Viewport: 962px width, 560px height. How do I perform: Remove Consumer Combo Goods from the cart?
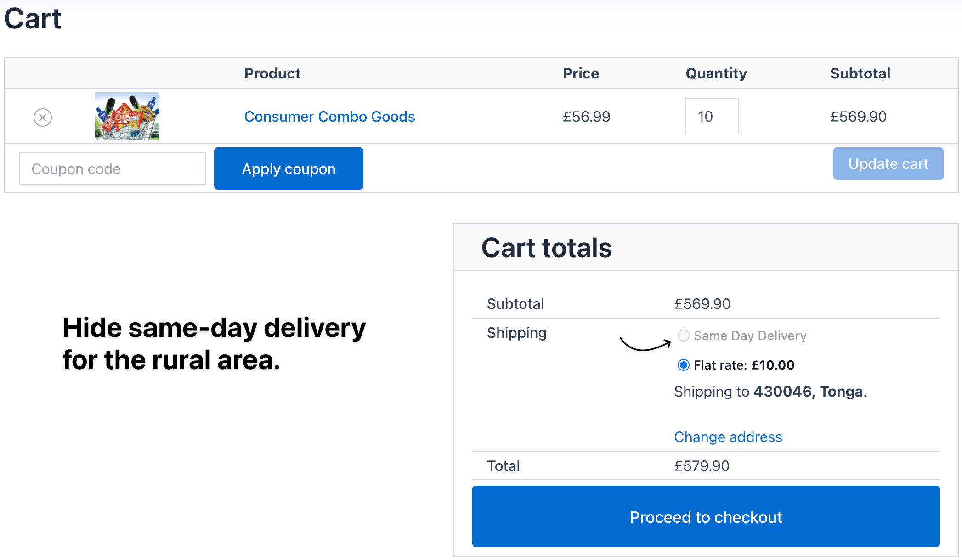tap(43, 118)
